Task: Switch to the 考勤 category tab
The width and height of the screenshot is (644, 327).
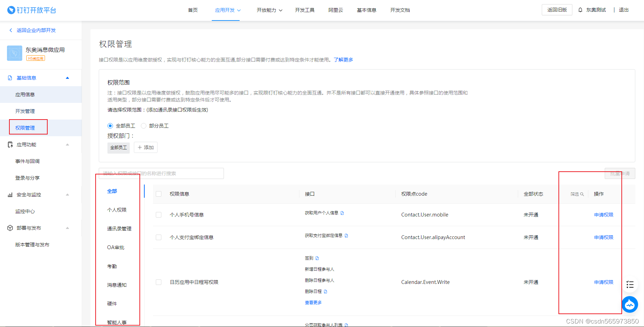Action: (112, 266)
